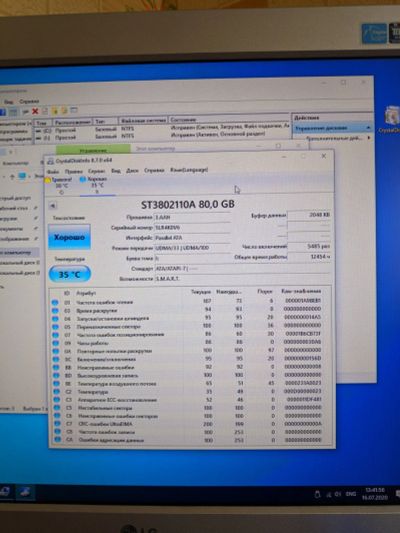This screenshot has width=400, height=533.
Task: Click status dot of attribute row C8
Action: (x=57, y=432)
